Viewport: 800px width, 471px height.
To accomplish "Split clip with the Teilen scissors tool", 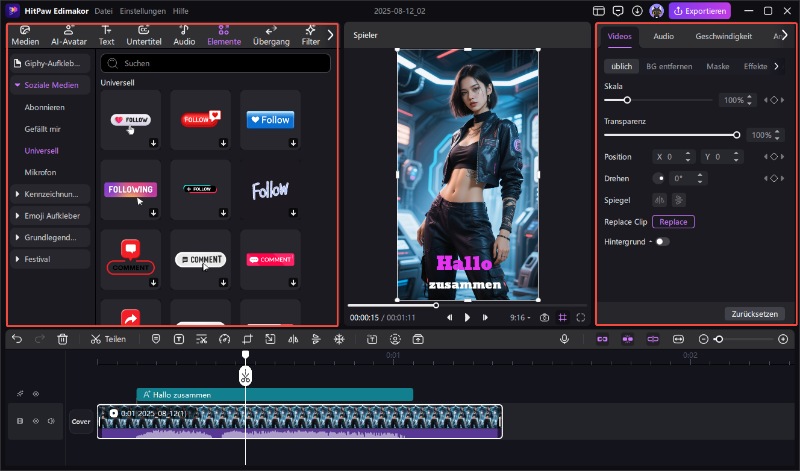I will click(108, 339).
